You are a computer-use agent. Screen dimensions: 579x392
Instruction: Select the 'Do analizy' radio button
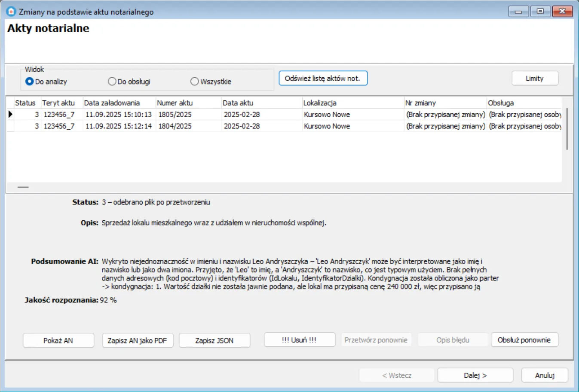coord(30,82)
